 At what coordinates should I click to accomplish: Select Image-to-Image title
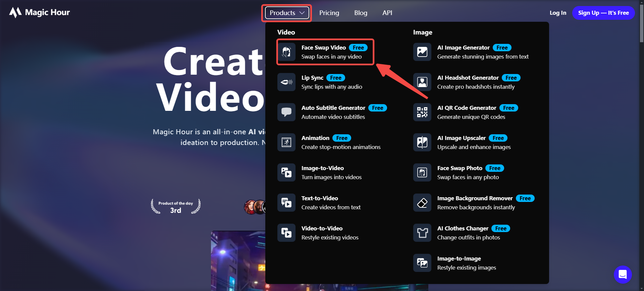click(x=459, y=259)
